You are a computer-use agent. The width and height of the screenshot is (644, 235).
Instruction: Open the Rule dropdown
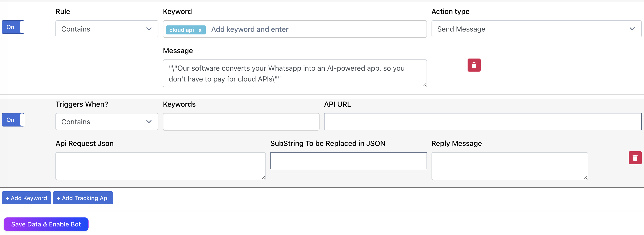[107, 29]
